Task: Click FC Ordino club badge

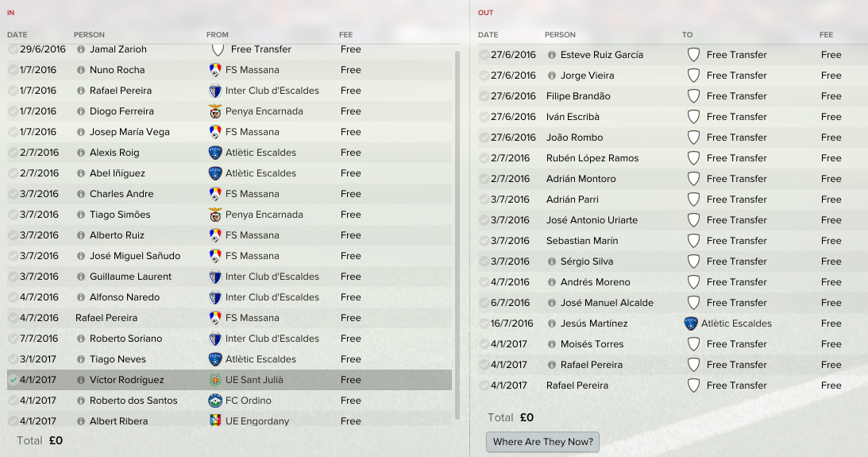Action: pos(215,401)
